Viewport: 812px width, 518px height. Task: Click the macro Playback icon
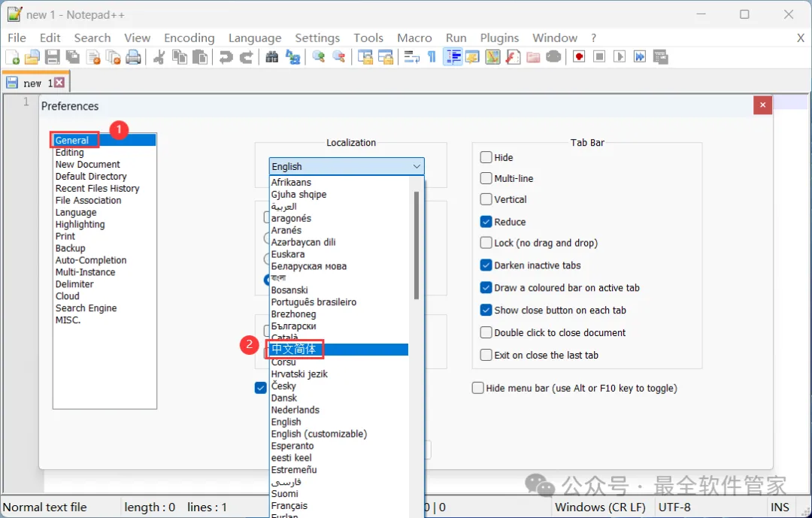coord(620,56)
